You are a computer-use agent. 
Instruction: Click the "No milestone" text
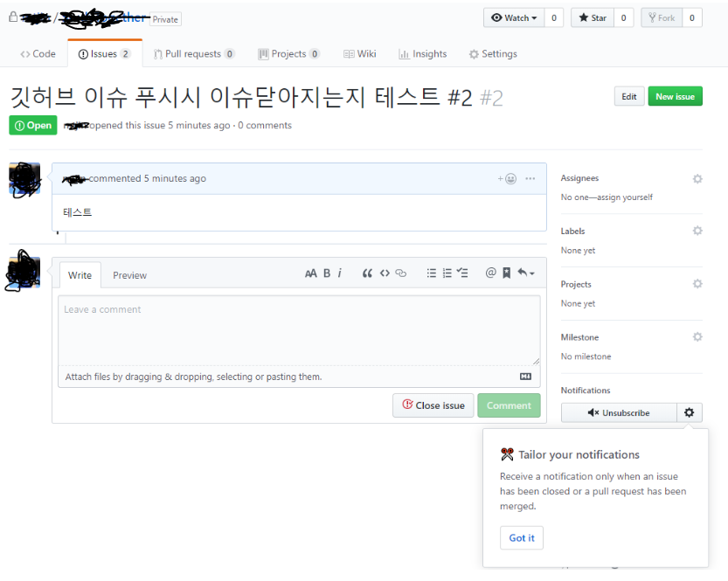click(586, 356)
